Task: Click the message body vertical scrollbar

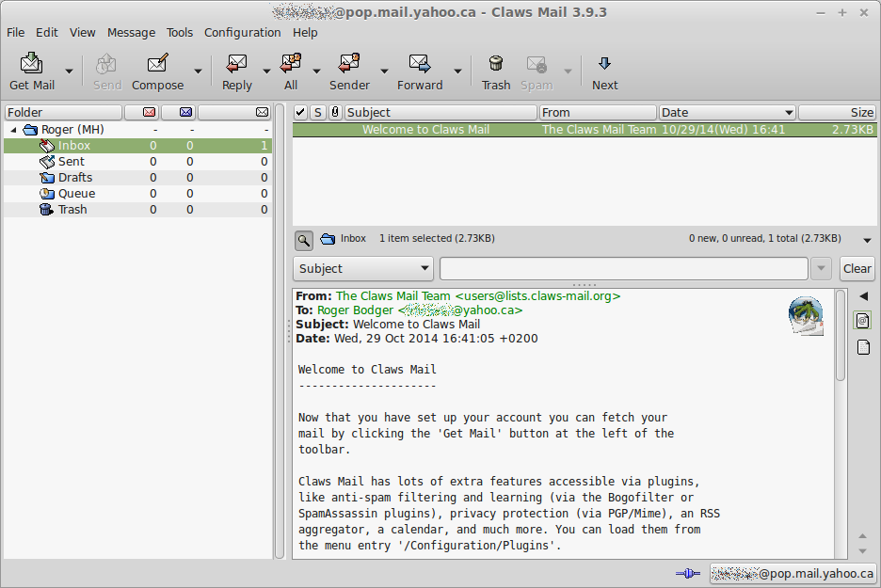Action: (x=840, y=336)
